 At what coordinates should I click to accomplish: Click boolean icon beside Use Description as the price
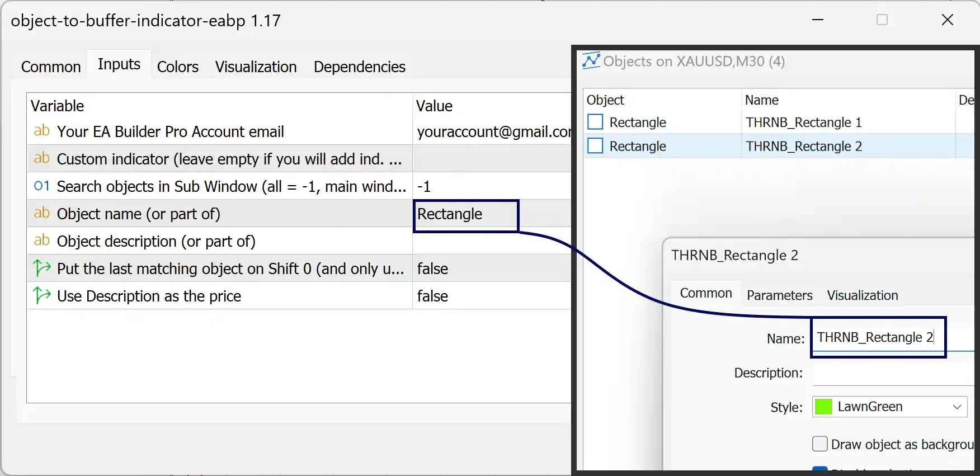(42, 295)
